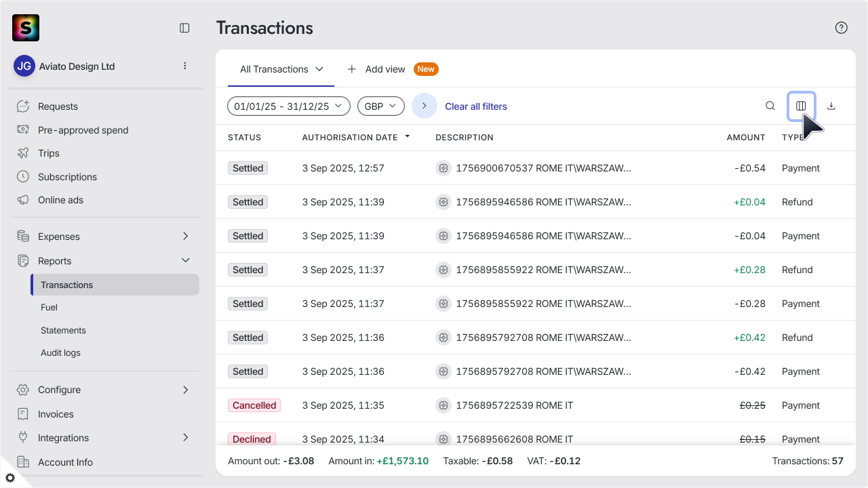Click the settings gear in the corner

pos(9,478)
